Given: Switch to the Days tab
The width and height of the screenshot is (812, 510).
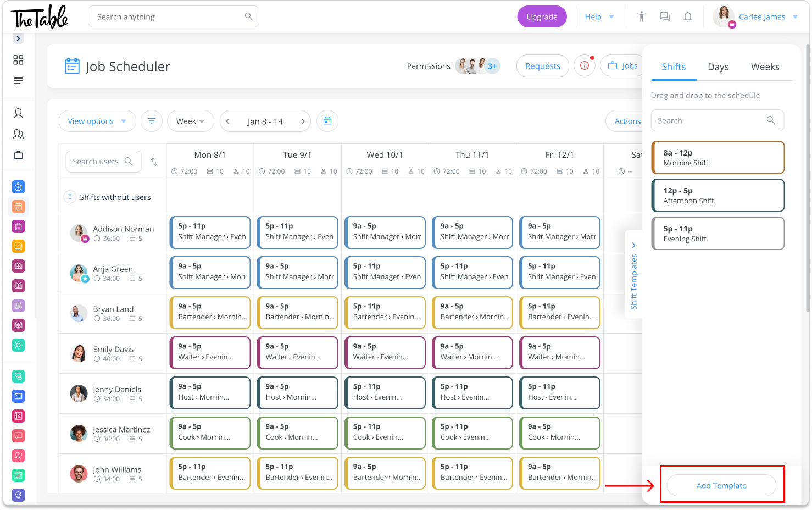Looking at the screenshot, I should (718, 66).
